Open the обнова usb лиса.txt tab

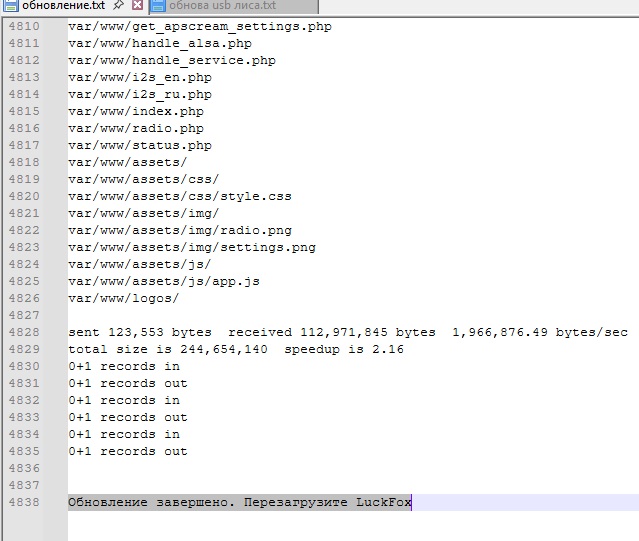(x=222, y=5)
